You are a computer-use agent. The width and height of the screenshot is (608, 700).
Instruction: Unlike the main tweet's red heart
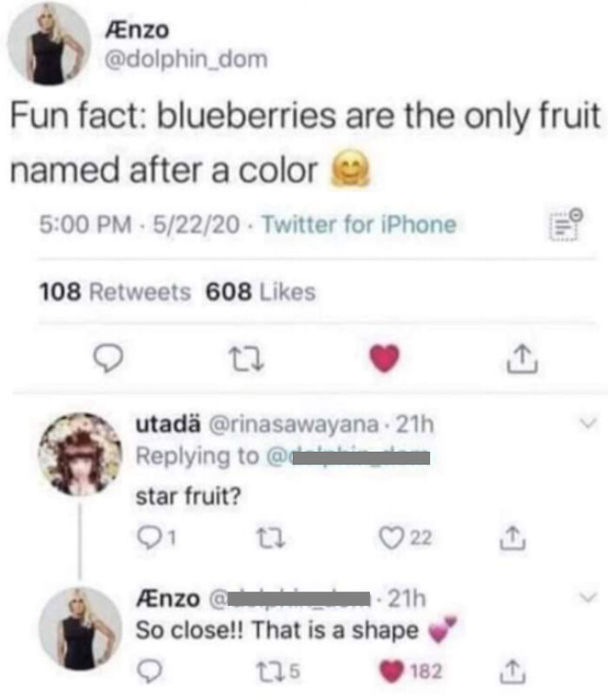385,359
